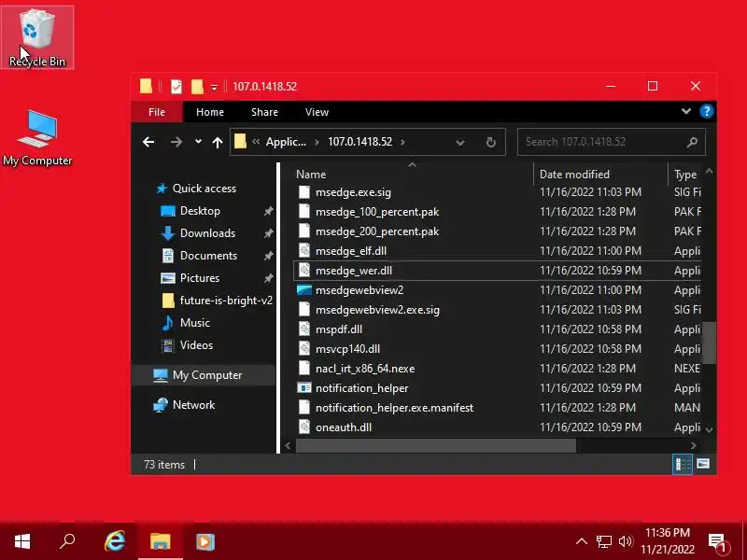Unpin Downloads using its pin icon
The image size is (747, 560).
(x=269, y=233)
